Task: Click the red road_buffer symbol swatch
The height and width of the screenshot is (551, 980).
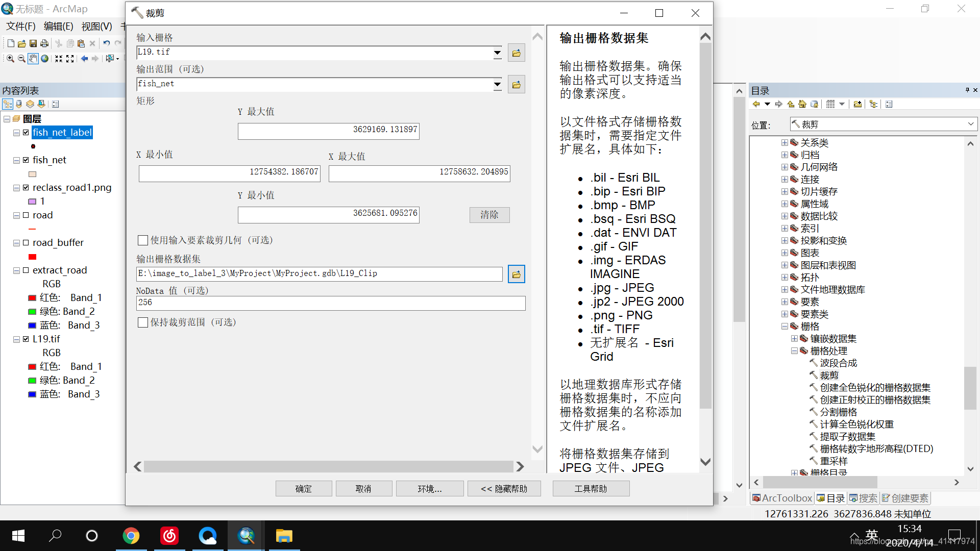Action: (x=33, y=257)
